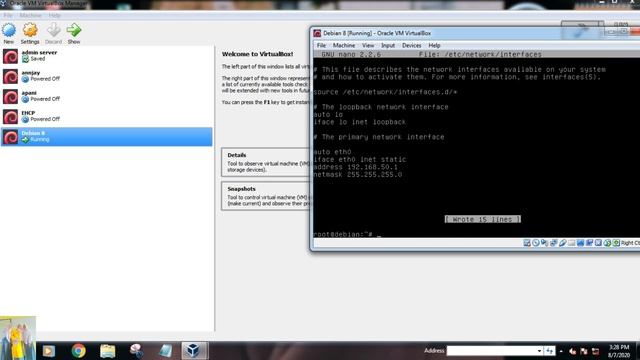Open Machine menu in VirtualBox Manager
Viewport: 640px width, 360px height.
[x=31, y=15]
